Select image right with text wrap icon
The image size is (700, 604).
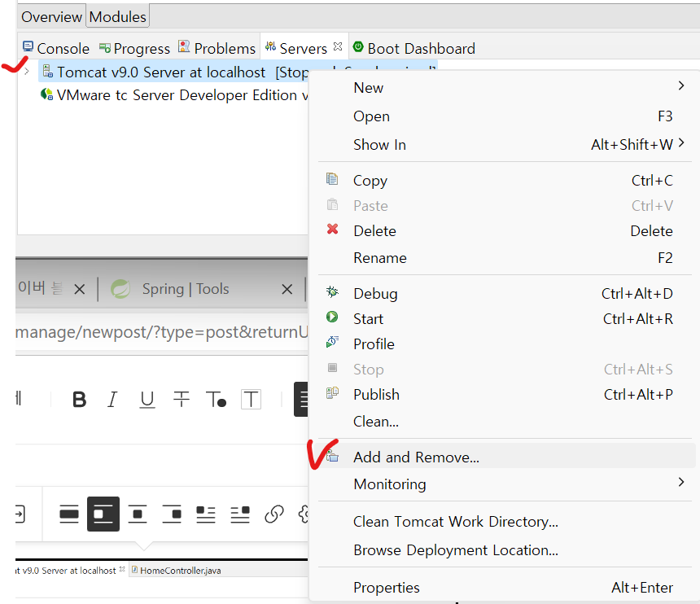[x=240, y=514]
